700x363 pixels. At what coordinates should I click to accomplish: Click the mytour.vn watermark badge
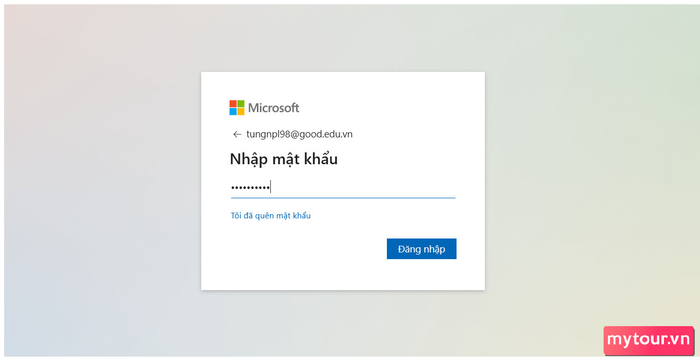(x=649, y=340)
